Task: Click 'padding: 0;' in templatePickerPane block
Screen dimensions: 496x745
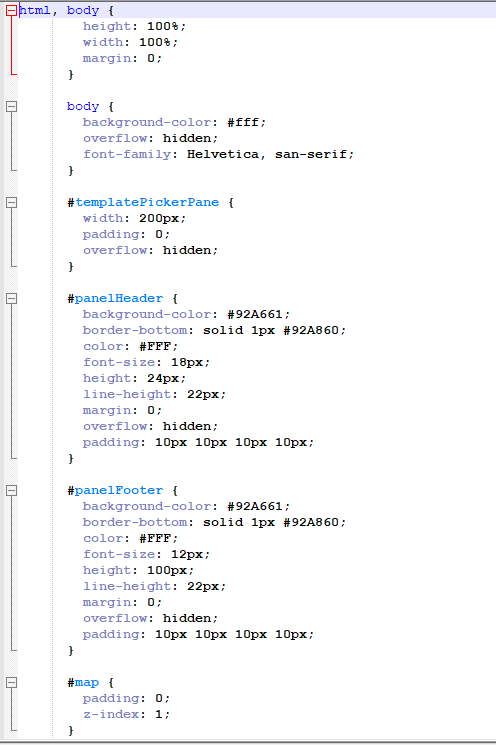Action: click(126, 234)
